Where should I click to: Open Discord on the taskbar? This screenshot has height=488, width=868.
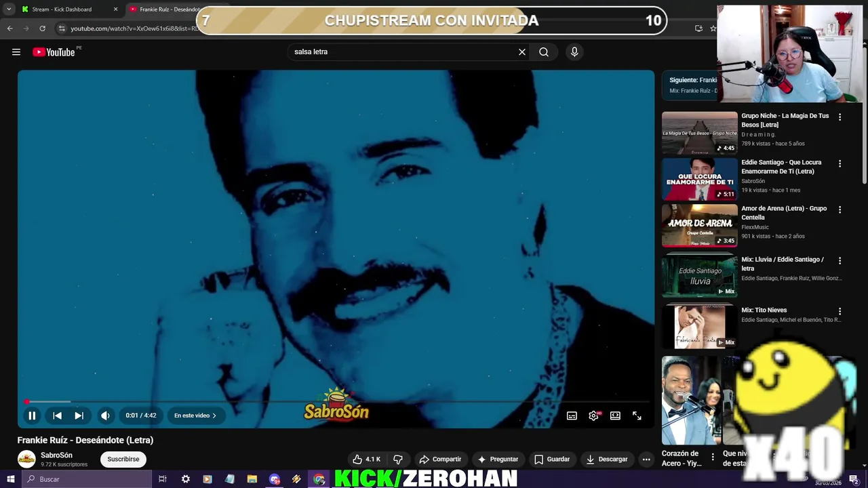click(274, 479)
